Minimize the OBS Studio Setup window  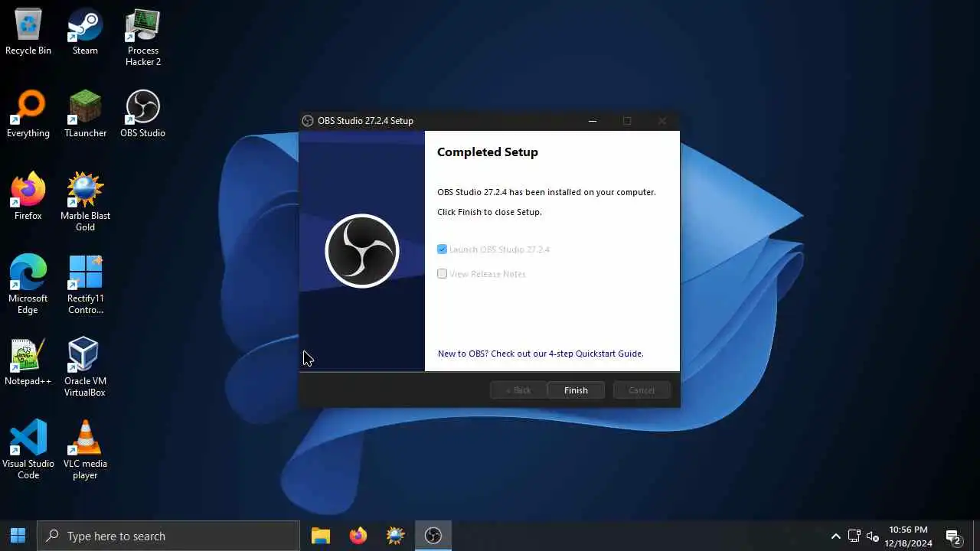click(592, 121)
